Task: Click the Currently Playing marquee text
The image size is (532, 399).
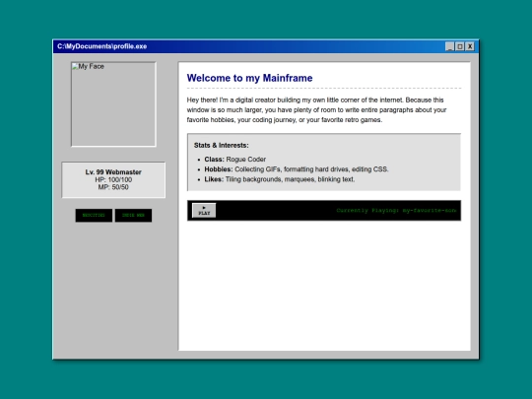Action: pyautogui.click(x=396, y=211)
